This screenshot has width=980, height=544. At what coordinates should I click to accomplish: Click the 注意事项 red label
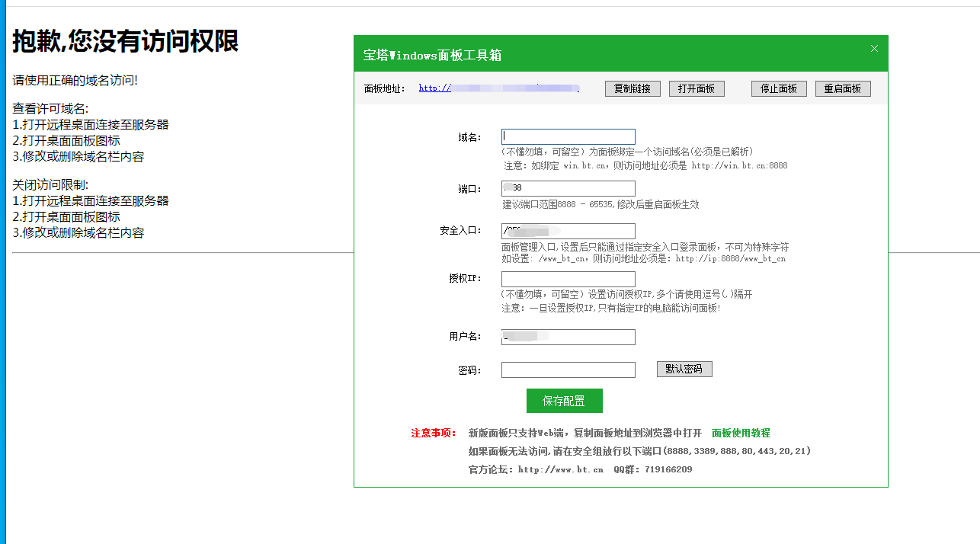[434, 433]
